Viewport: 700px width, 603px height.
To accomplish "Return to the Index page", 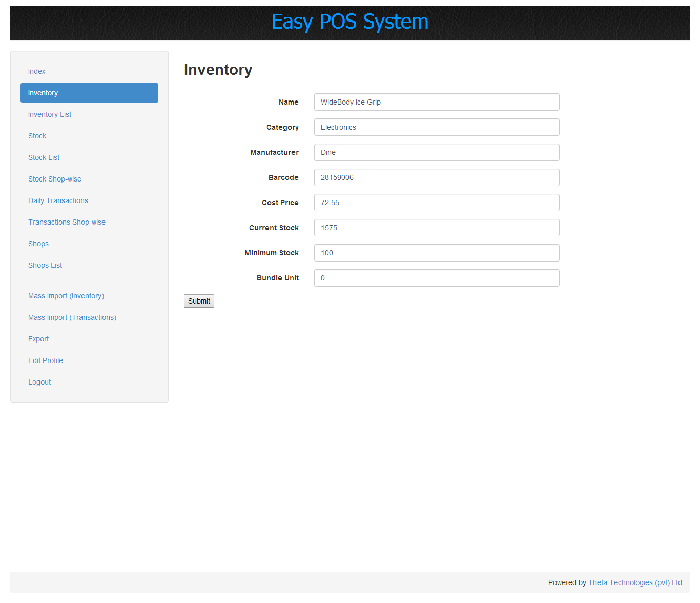I will click(x=36, y=71).
